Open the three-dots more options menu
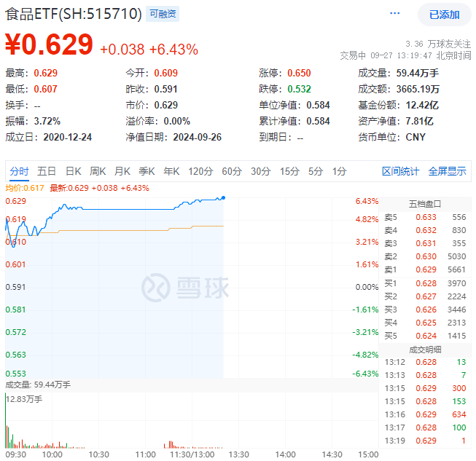The image size is (476, 461). pos(395,14)
